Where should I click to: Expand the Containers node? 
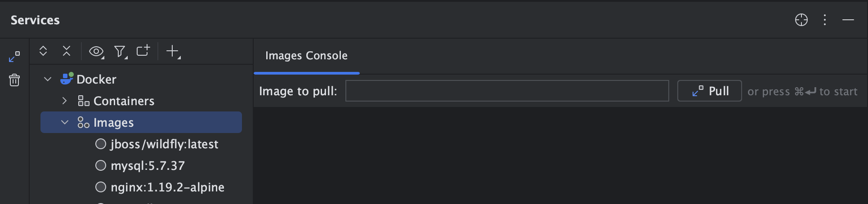coord(64,101)
